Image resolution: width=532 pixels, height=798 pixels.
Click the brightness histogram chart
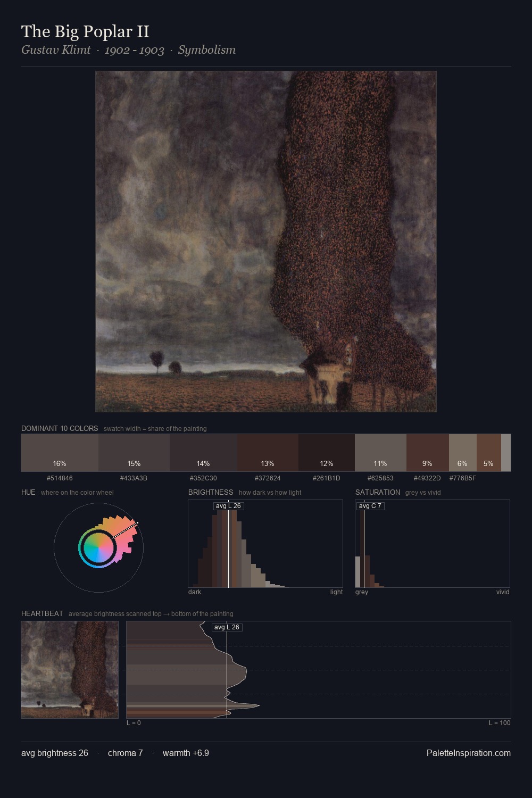[x=265, y=544]
